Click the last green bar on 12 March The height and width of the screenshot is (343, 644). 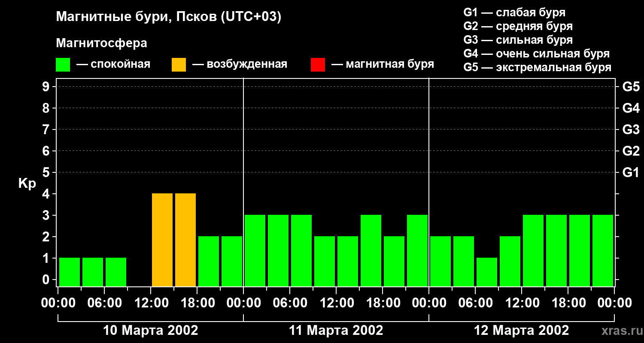pos(603,250)
